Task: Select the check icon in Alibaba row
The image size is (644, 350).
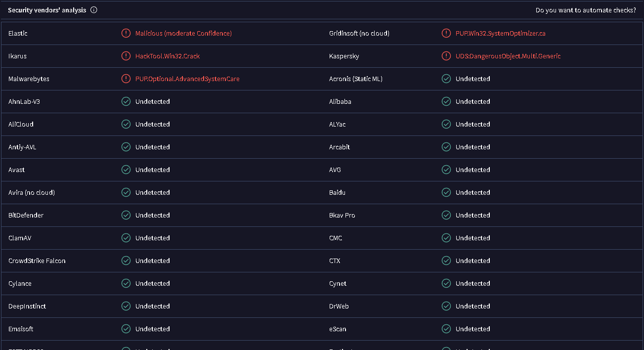Action: [x=446, y=101]
